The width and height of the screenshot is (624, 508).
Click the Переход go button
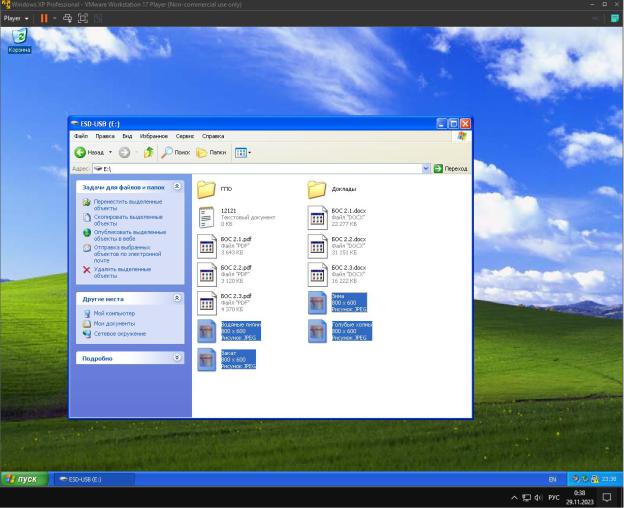tap(450, 169)
